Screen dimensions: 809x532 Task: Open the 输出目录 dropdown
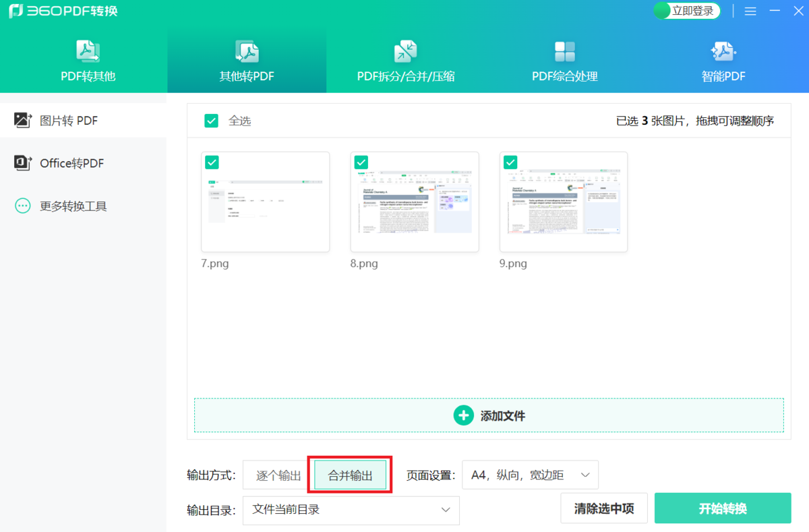(x=351, y=510)
